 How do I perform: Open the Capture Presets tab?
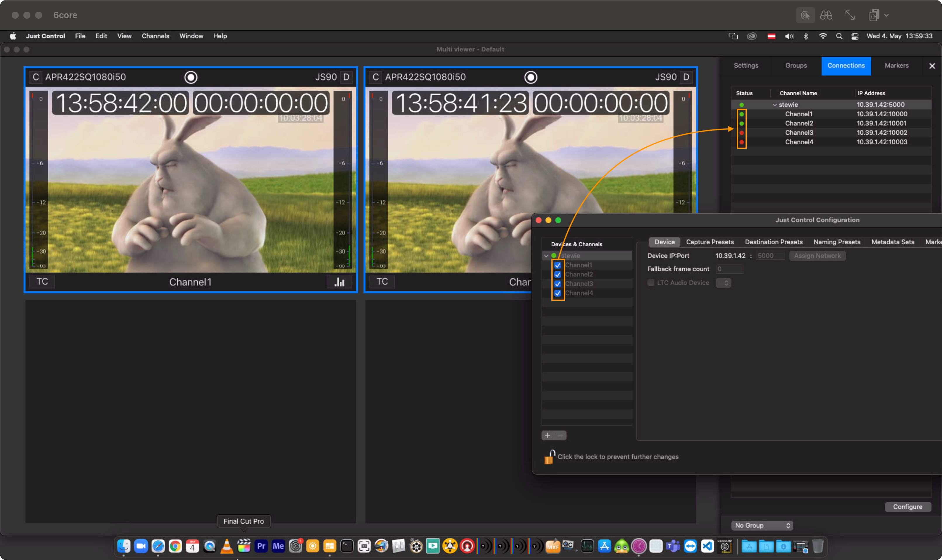click(710, 242)
